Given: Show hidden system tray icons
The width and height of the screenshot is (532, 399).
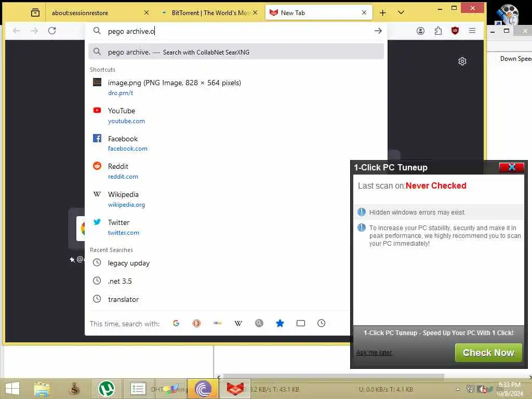Looking at the screenshot, I should 458,389.
